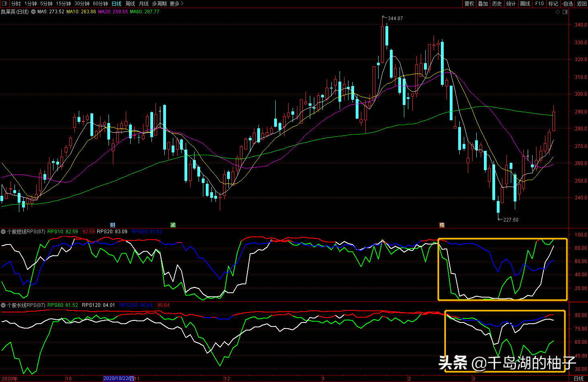The width and height of the screenshot is (588, 382).
Task: Click the 榜 ranking list event marker
Action: 442,225
